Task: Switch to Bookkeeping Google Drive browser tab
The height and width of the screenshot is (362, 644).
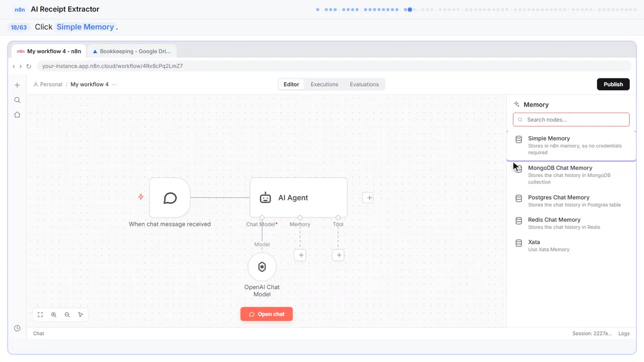Action: click(132, 51)
